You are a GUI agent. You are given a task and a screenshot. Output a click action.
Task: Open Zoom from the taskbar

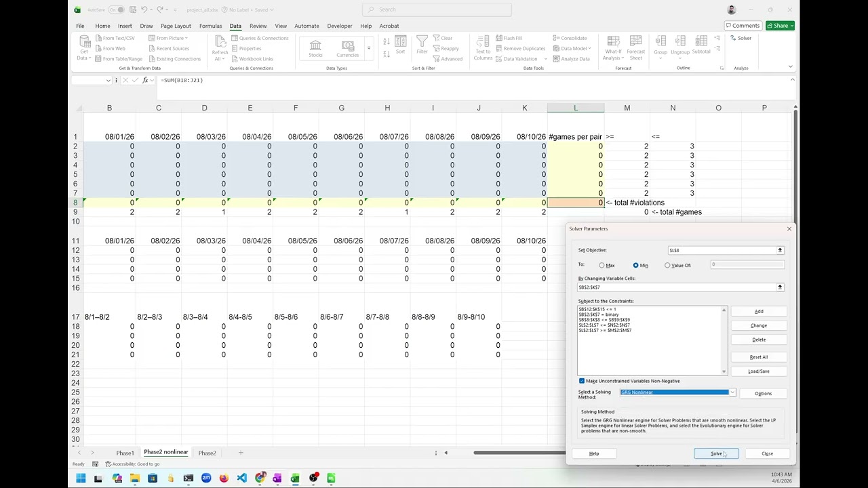(x=206, y=478)
